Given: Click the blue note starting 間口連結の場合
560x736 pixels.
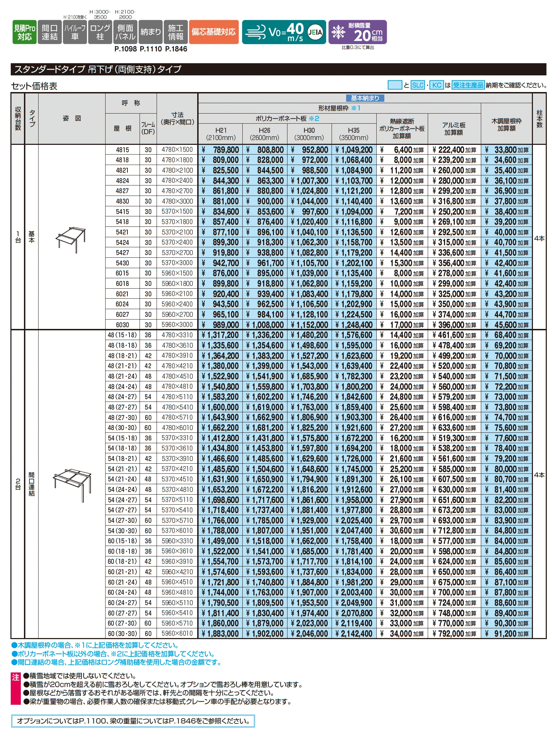Looking at the screenshot, I should click(x=116, y=663).
